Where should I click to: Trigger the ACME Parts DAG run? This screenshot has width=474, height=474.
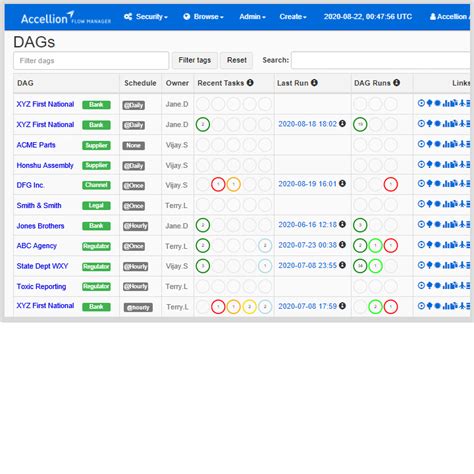pos(421,144)
